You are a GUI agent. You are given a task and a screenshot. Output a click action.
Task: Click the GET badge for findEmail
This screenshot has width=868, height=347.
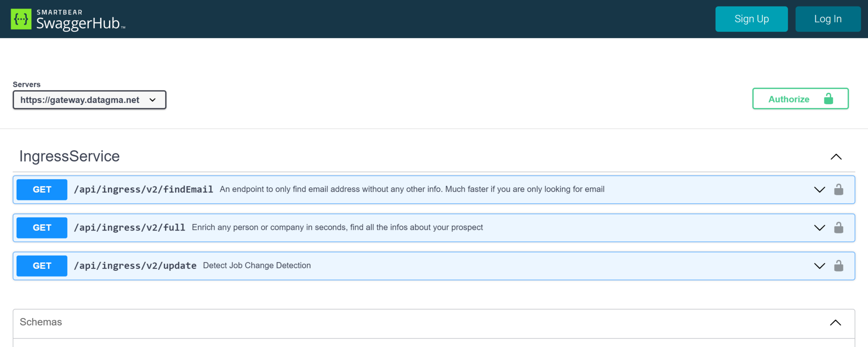point(42,189)
